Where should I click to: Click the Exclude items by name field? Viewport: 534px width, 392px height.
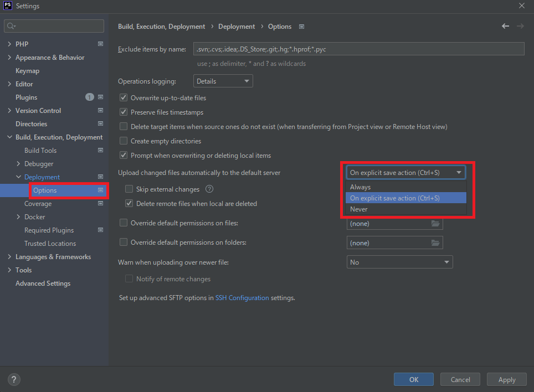358,49
